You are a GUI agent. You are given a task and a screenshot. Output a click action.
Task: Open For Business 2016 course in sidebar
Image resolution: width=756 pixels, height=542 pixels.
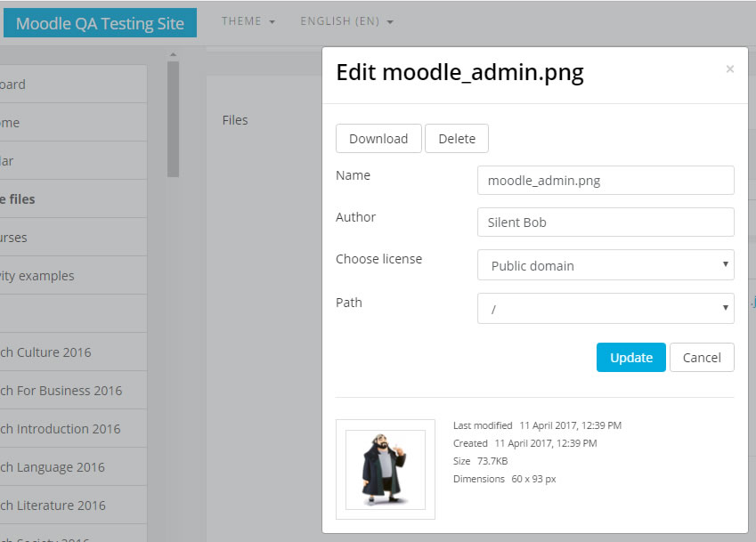click(73, 390)
